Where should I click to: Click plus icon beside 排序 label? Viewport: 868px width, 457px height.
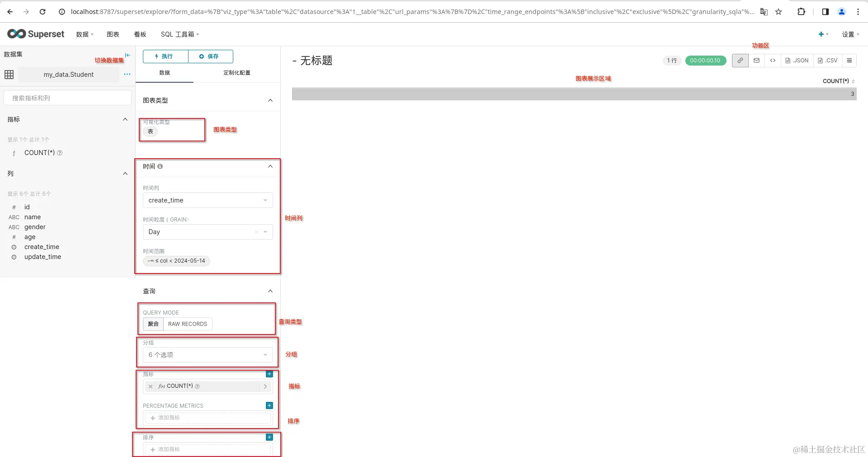(269, 437)
